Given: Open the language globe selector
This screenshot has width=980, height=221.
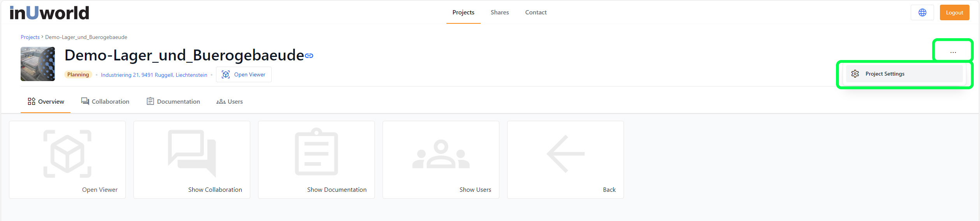Looking at the screenshot, I should [x=922, y=12].
